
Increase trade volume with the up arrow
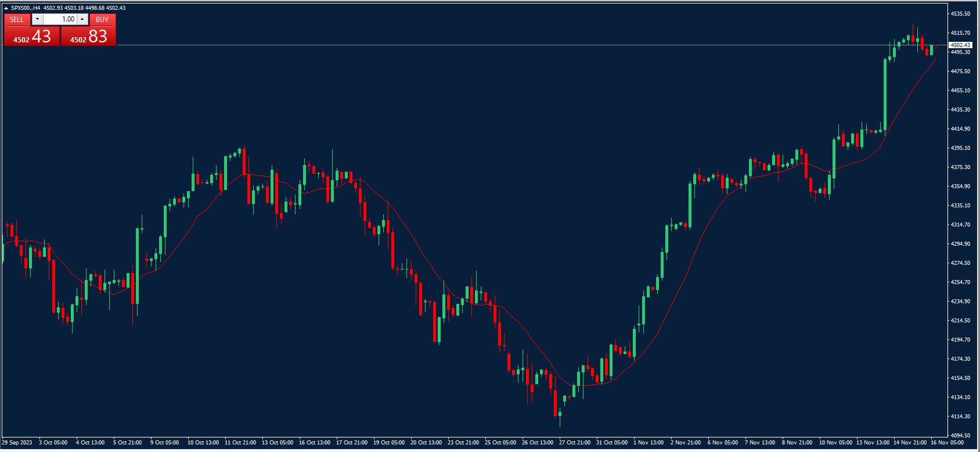coord(82,19)
